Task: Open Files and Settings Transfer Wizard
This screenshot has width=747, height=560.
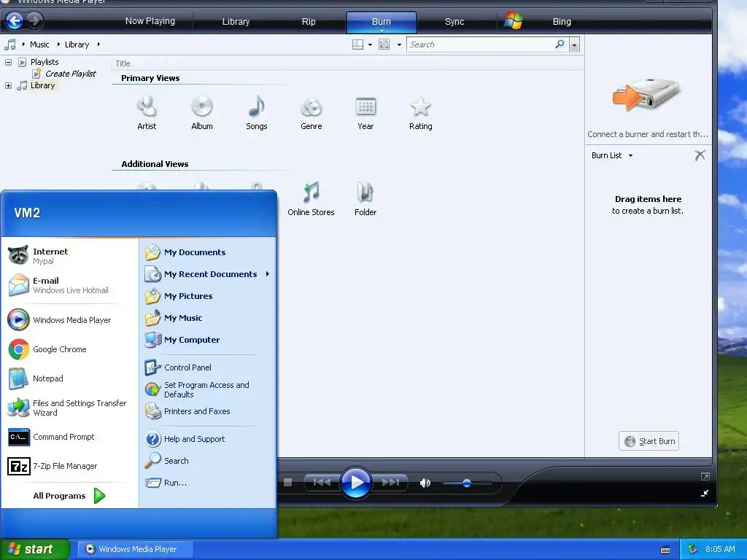Action: pos(70,408)
